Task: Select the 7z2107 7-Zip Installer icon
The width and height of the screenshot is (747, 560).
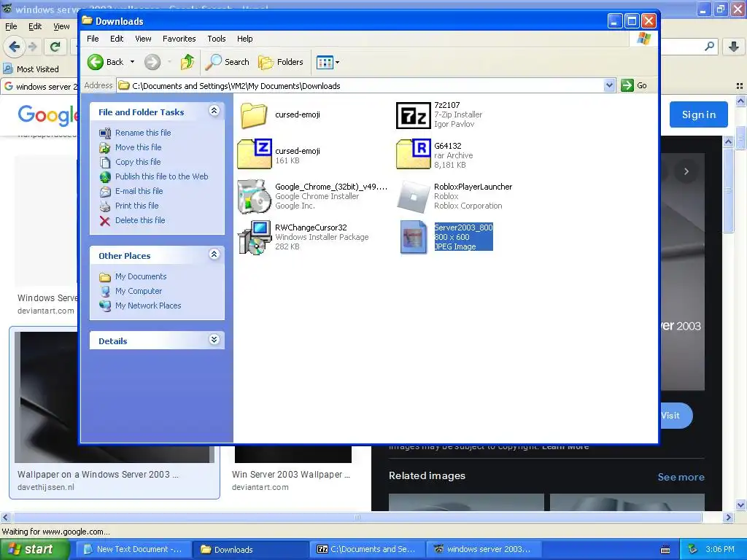Action: pos(413,115)
